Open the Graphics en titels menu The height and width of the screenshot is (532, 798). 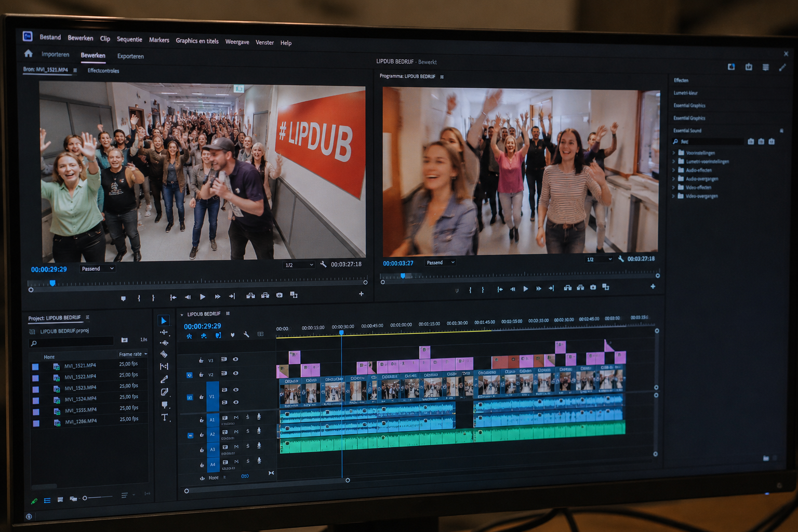click(x=197, y=41)
